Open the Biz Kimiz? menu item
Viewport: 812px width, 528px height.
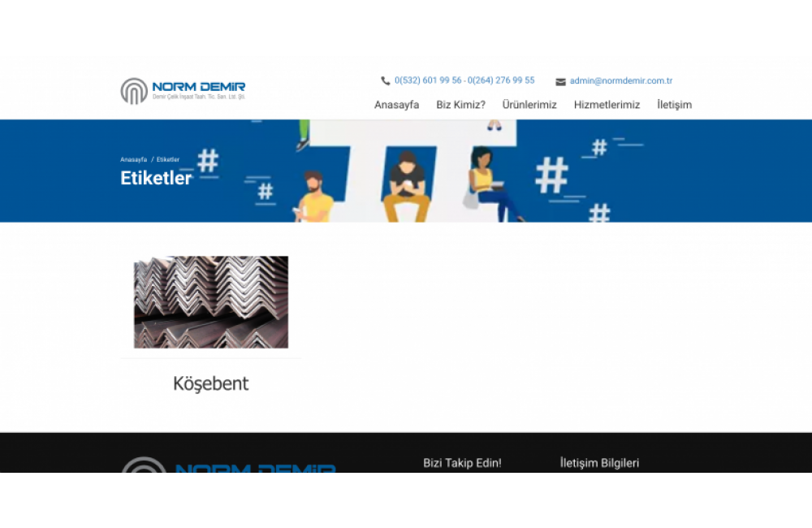click(x=460, y=105)
